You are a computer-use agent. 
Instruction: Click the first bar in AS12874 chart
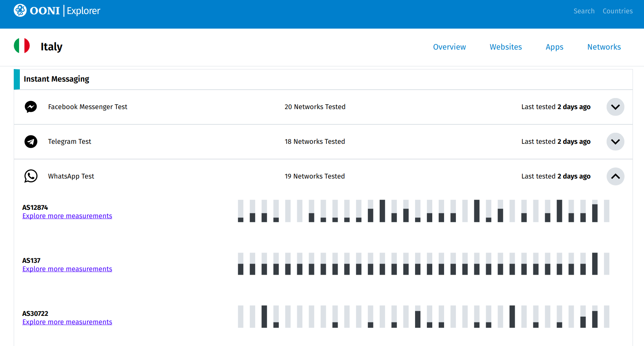click(241, 211)
